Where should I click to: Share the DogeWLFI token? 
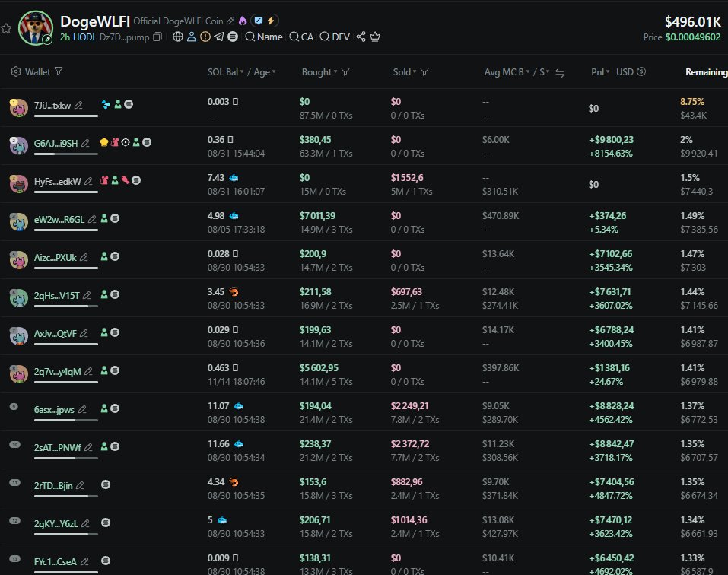[361, 37]
